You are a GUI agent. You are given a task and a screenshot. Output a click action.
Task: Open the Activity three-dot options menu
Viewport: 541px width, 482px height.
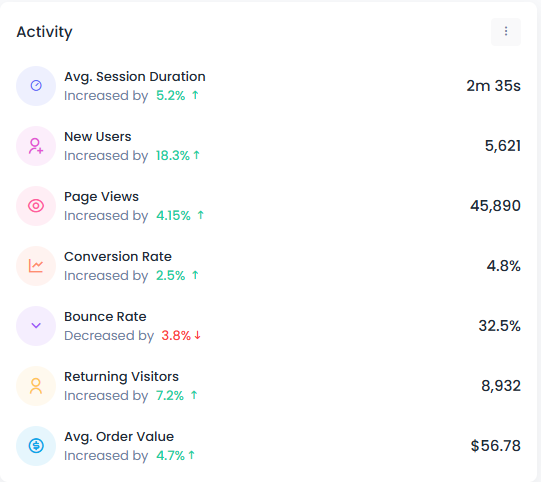pyautogui.click(x=506, y=32)
